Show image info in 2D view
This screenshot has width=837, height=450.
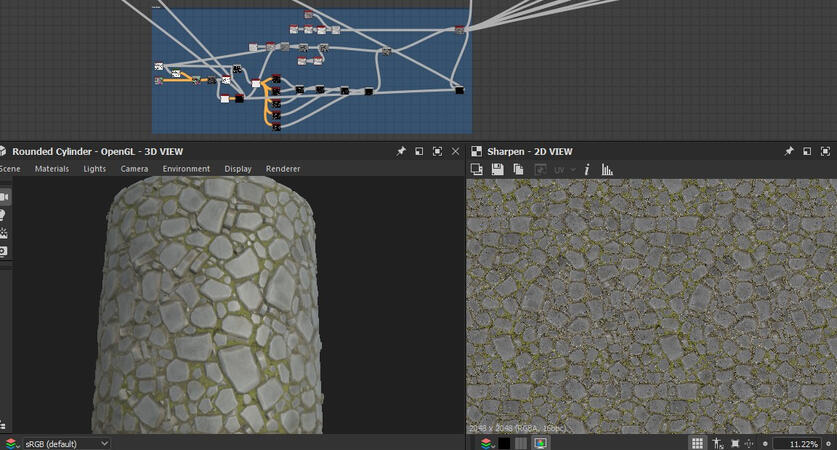[587, 170]
